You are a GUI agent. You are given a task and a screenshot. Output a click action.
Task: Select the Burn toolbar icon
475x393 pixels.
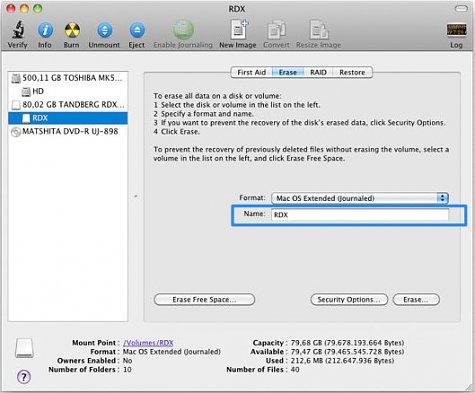pyautogui.click(x=72, y=30)
